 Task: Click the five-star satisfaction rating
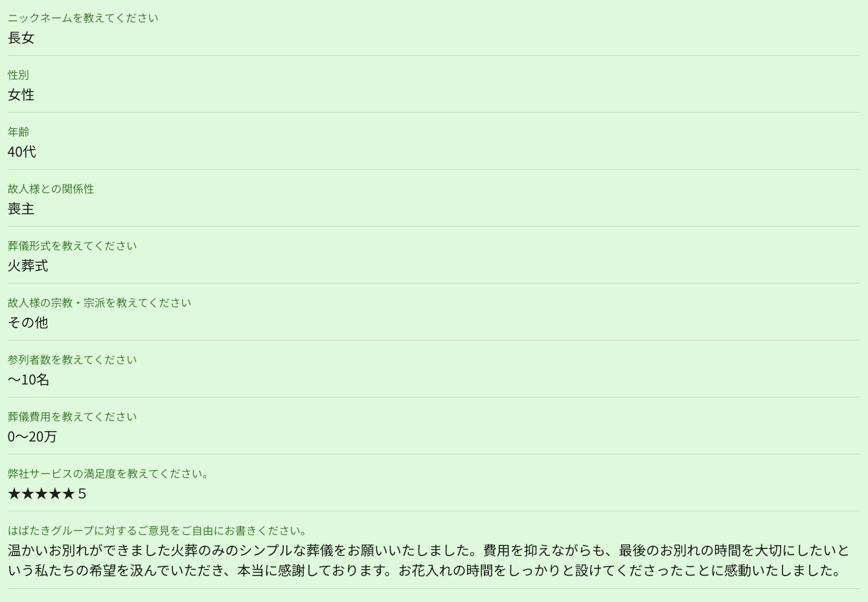click(x=47, y=494)
